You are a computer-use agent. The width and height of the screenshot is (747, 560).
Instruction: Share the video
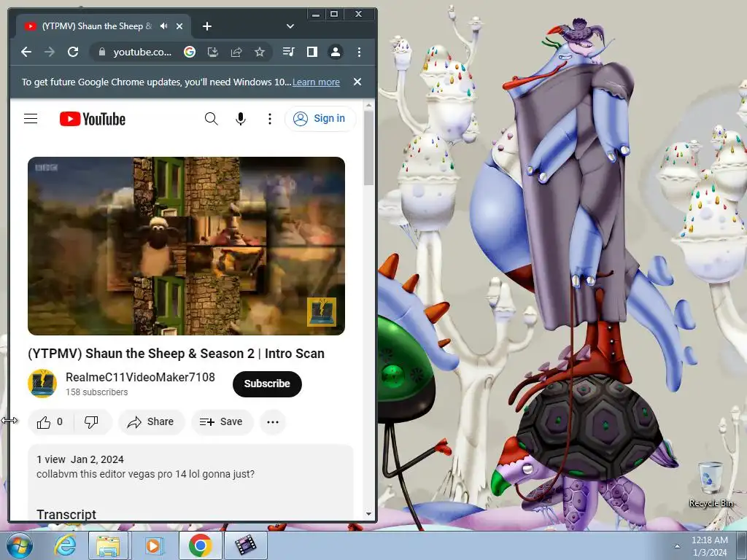151,422
